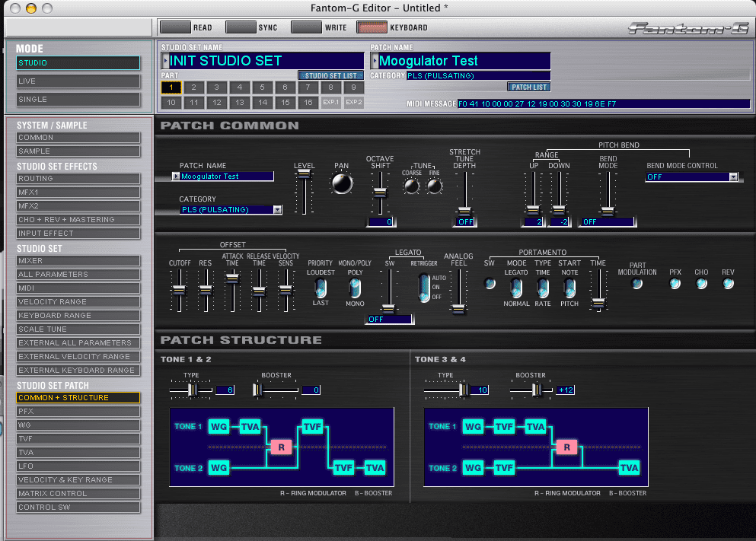Click the ring modulator R block in Tone 3 & 4
Viewport: 756px width, 541px height.
coord(566,447)
